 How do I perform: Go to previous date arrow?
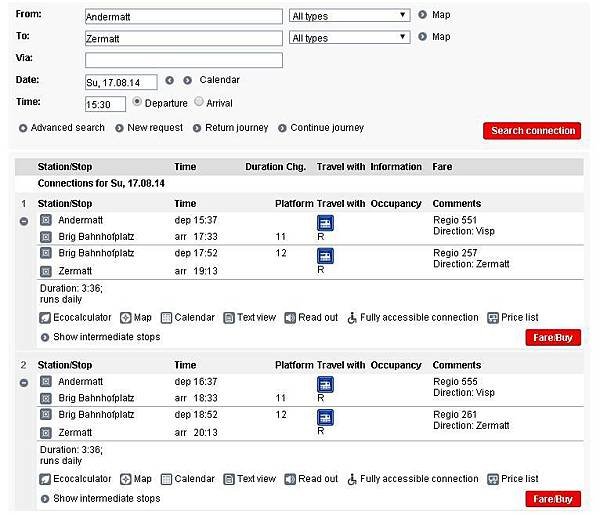click(x=170, y=80)
